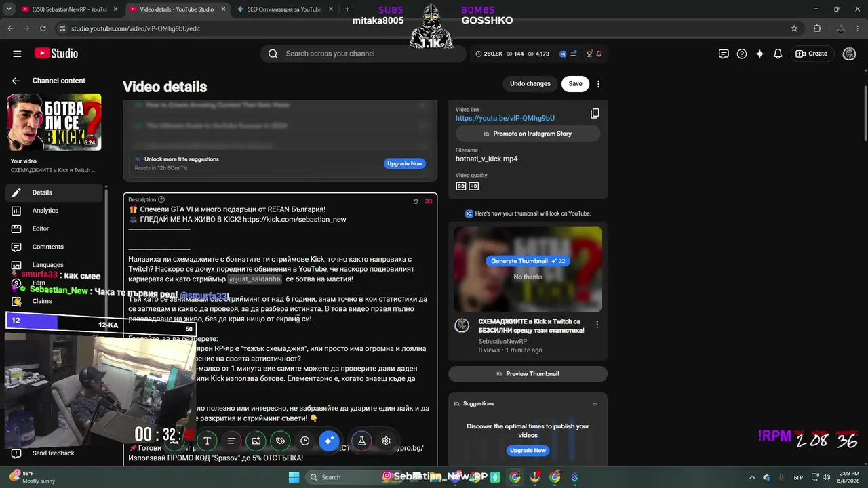Click Promote on Instagram Story
The image size is (868, 488).
click(528, 134)
